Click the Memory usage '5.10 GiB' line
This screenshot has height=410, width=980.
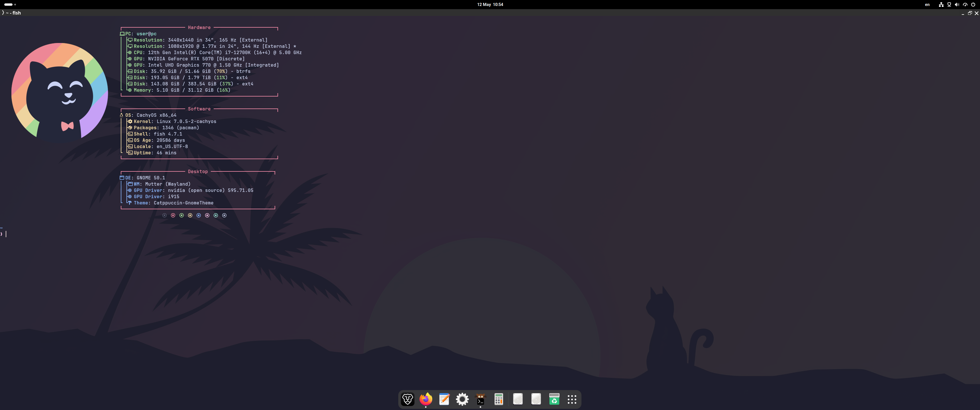179,90
